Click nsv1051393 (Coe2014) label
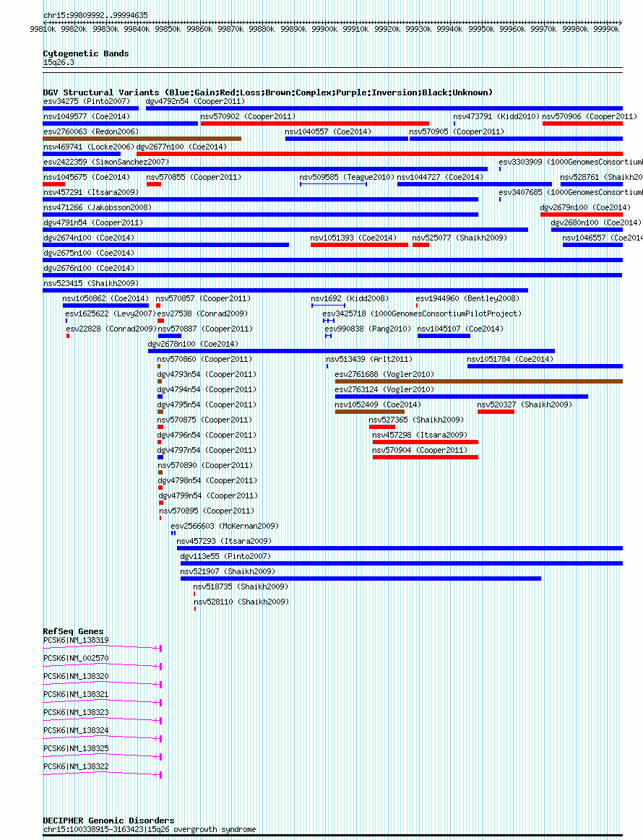This screenshot has height=840, width=643. [354, 238]
